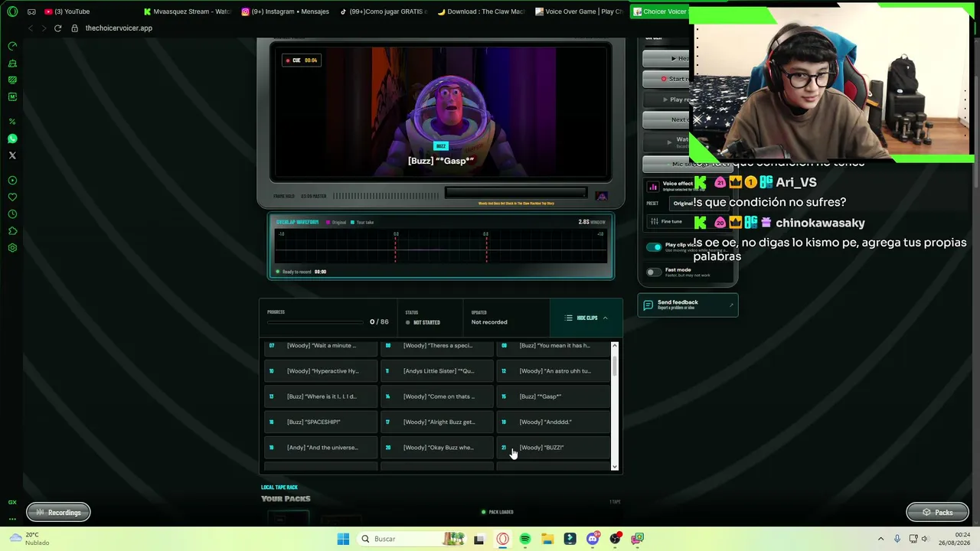Select clip 07 Woody Wait a minute
The width and height of the screenshot is (980, 551).
[x=321, y=346]
